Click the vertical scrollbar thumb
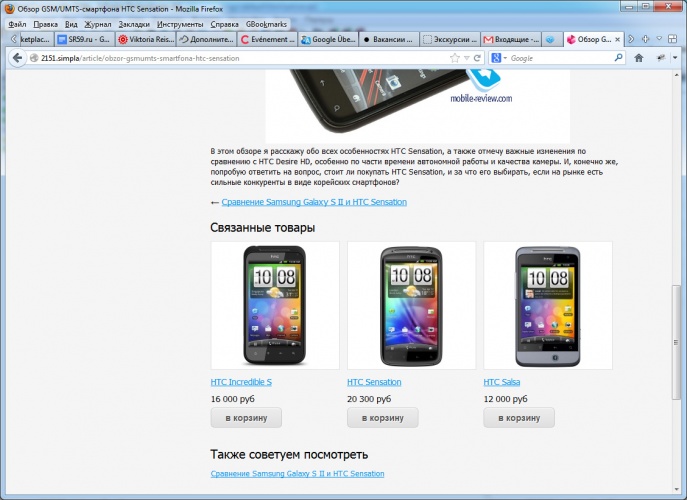The width and height of the screenshot is (687, 500). point(676,342)
